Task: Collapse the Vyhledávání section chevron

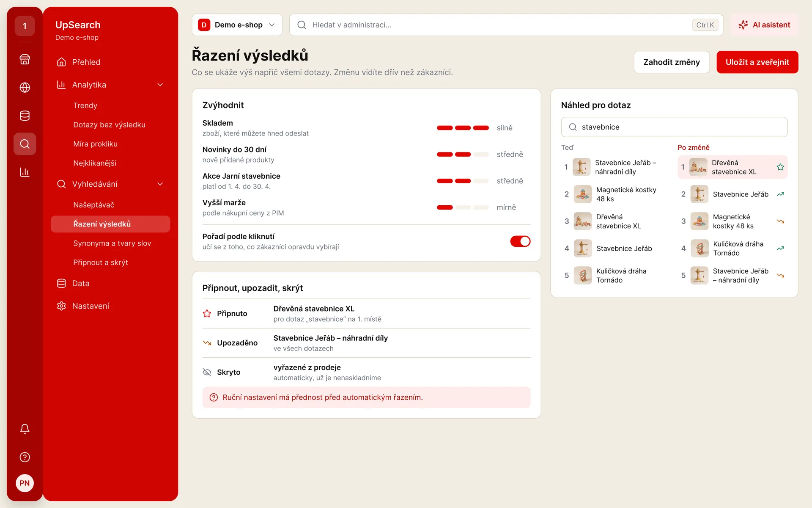Action: [x=160, y=184]
